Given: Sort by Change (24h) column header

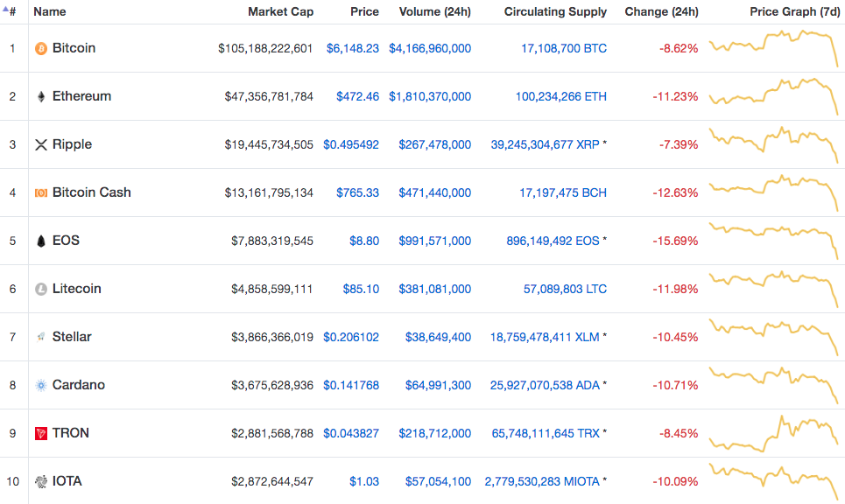Looking at the screenshot, I should (661, 12).
